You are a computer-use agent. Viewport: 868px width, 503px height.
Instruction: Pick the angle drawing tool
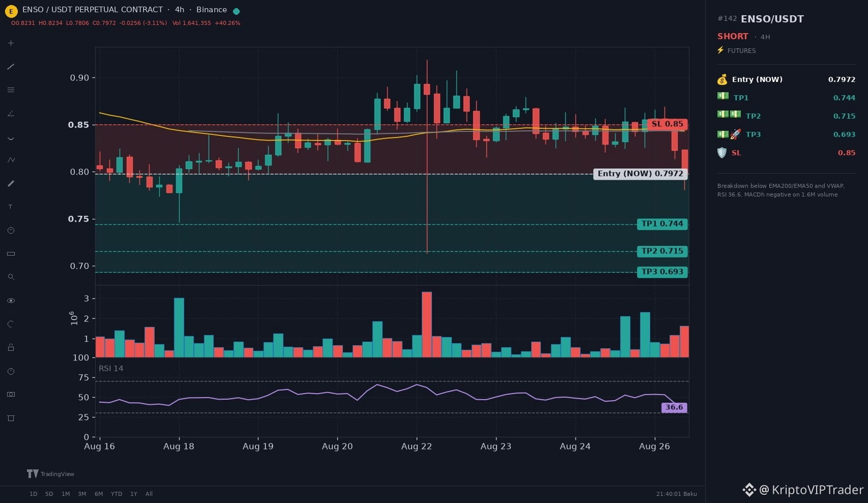click(x=11, y=114)
